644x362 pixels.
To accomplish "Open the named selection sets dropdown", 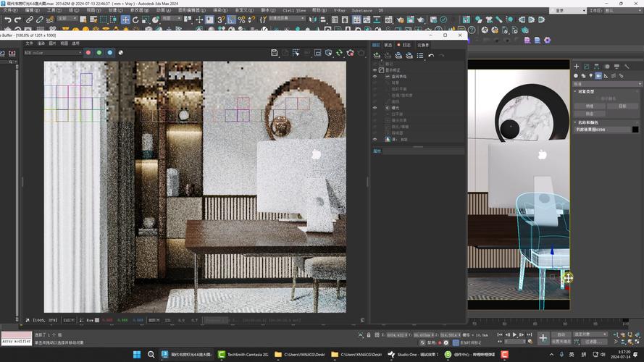I will pos(287,19).
